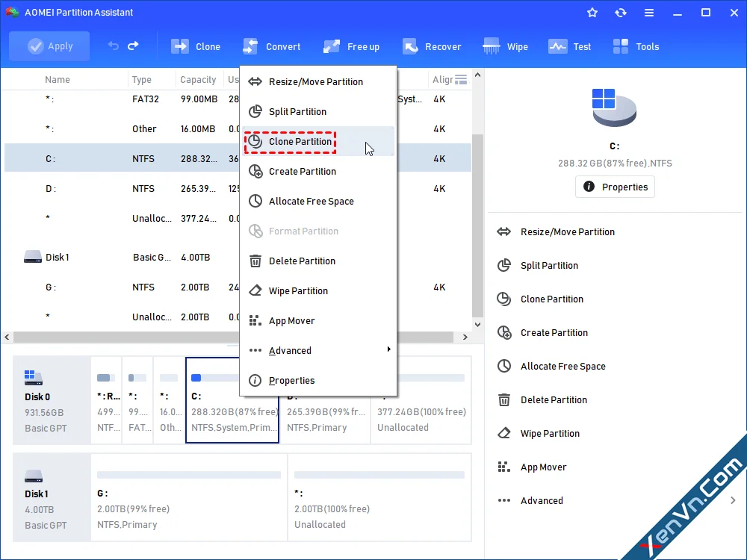Select G: 2.00TB partition block in disk map
The image size is (747, 560).
point(189,497)
